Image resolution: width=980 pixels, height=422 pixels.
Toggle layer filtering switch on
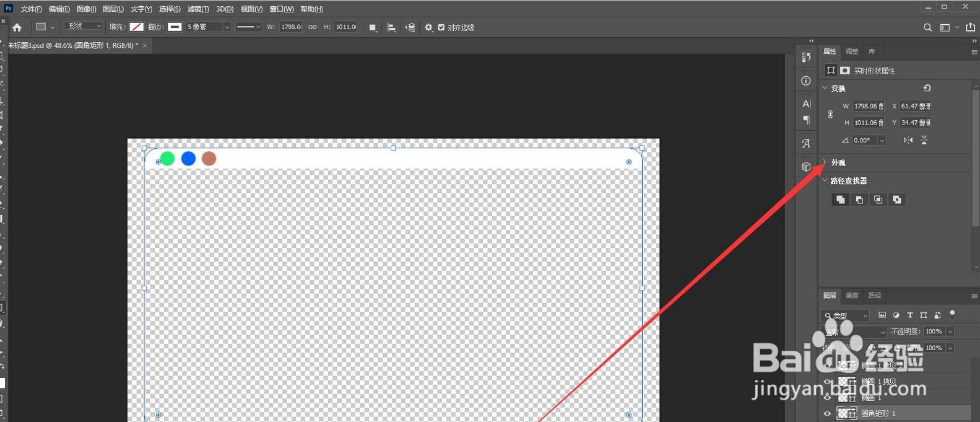(x=952, y=314)
